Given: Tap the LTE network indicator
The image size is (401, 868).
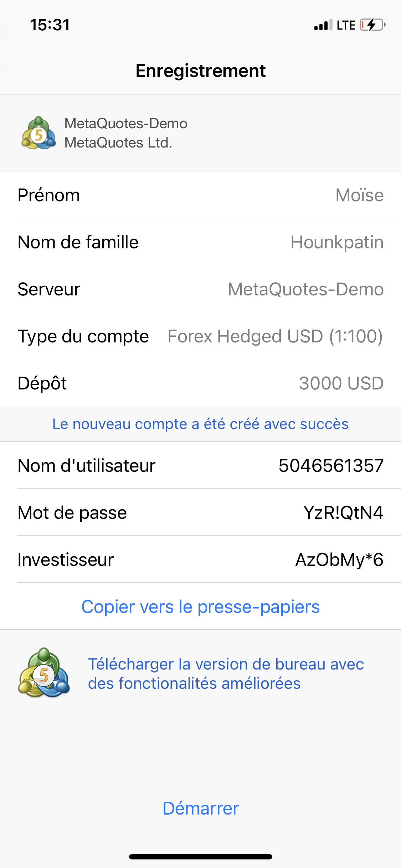Looking at the screenshot, I should tap(346, 25).
